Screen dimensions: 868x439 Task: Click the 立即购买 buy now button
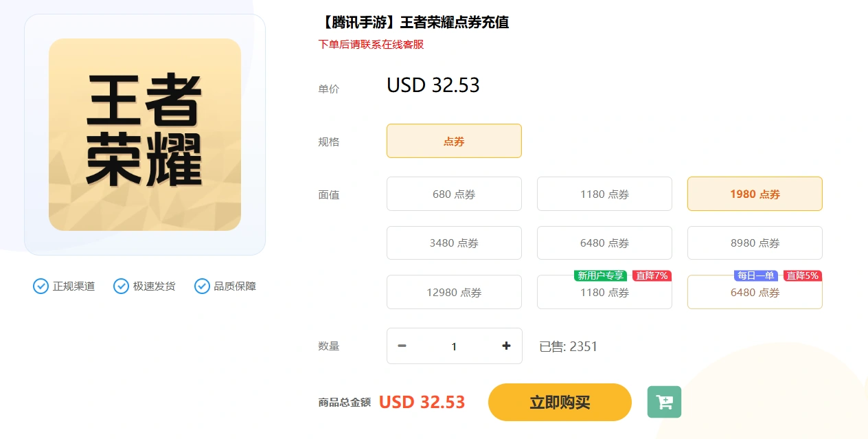(560, 402)
